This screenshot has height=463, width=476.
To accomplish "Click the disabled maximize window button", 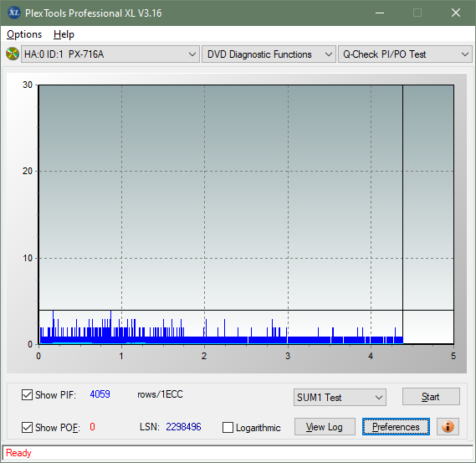I will point(417,13).
